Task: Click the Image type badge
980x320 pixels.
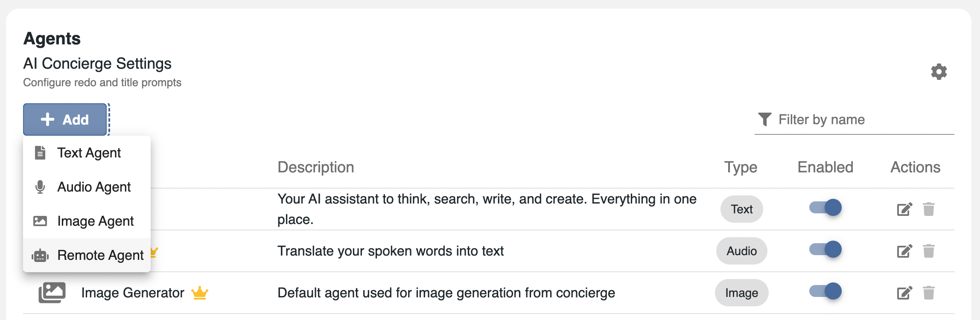Action: pyautogui.click(x=741, y=293)
